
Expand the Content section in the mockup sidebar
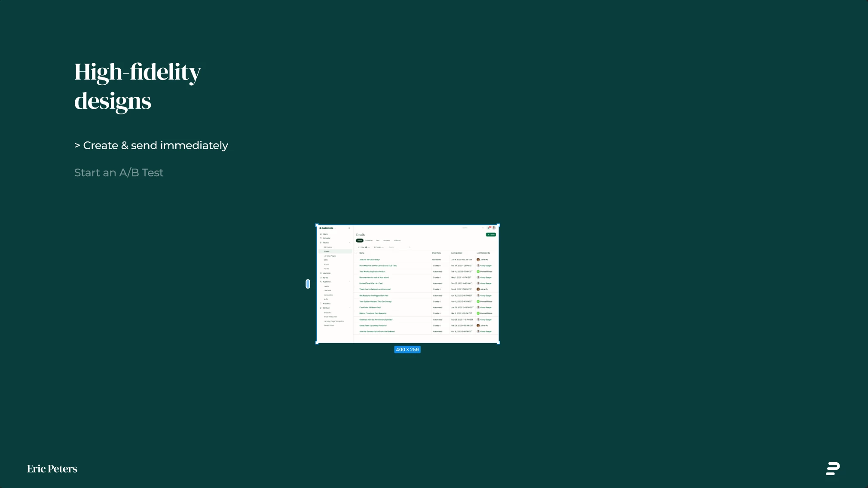point(349,308)
